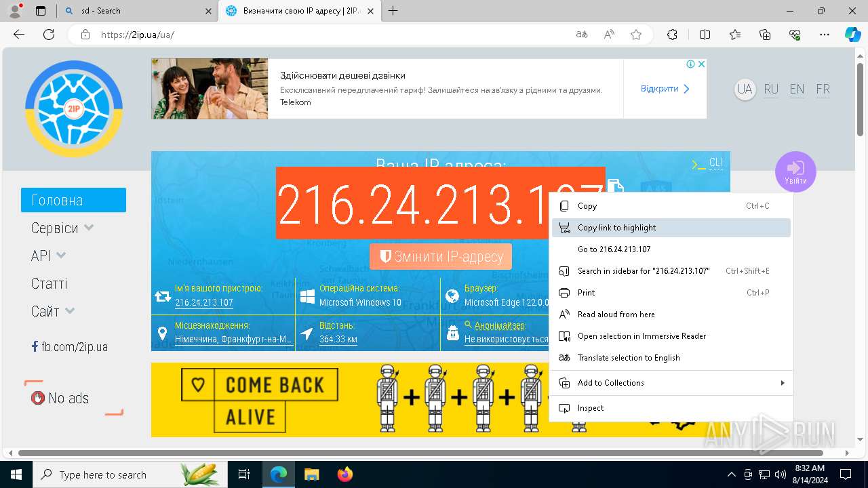Image resolution: width=868 pixels, height=488 pixels.
Task: Open the Статті navigation item
Action: pyautogui.click(x=49, y=284)
